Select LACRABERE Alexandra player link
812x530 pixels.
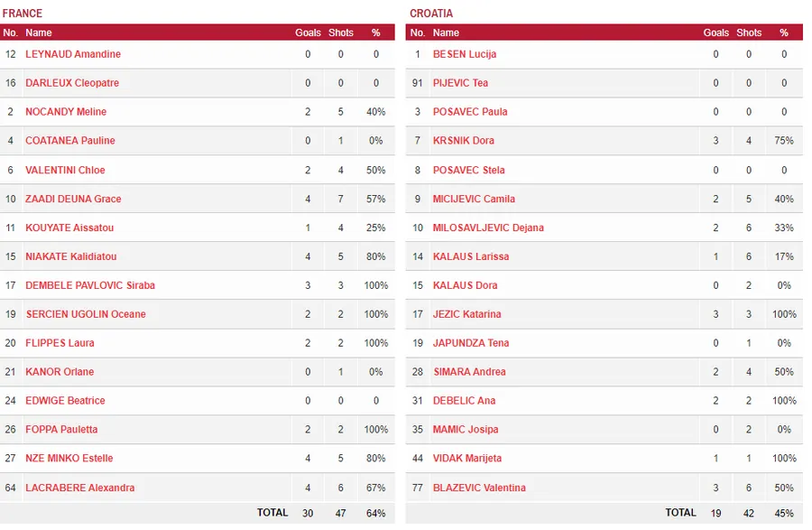[80, 488]
